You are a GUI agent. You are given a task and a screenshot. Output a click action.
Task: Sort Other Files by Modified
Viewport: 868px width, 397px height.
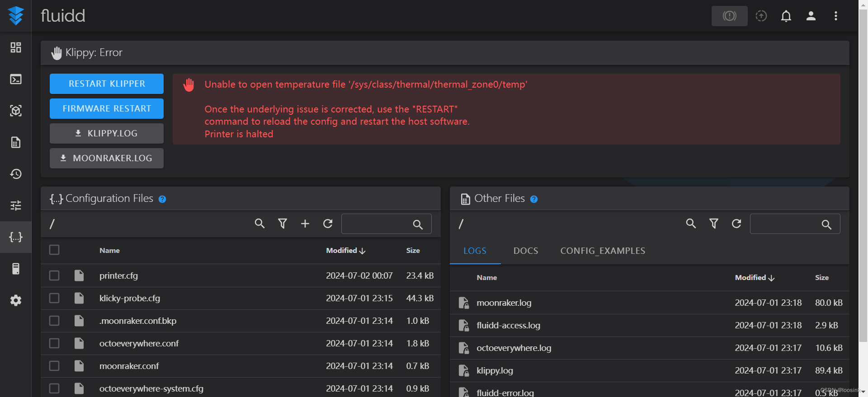coord(755,277)
